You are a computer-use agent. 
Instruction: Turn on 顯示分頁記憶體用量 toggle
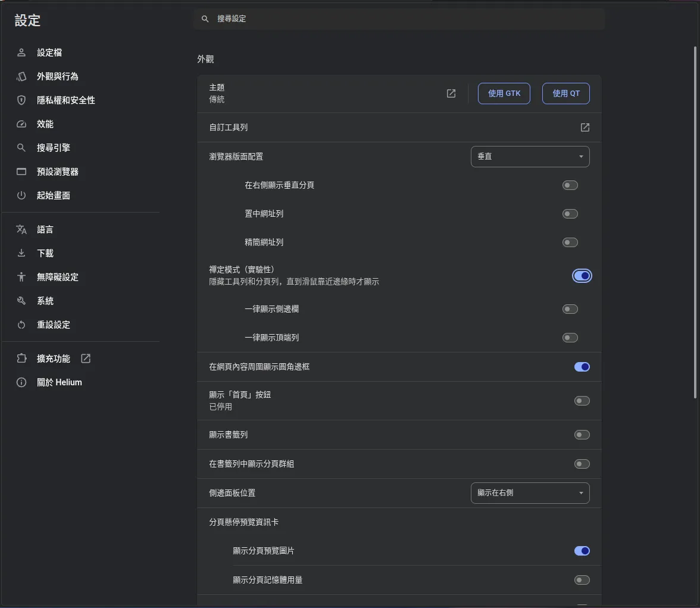582,580
